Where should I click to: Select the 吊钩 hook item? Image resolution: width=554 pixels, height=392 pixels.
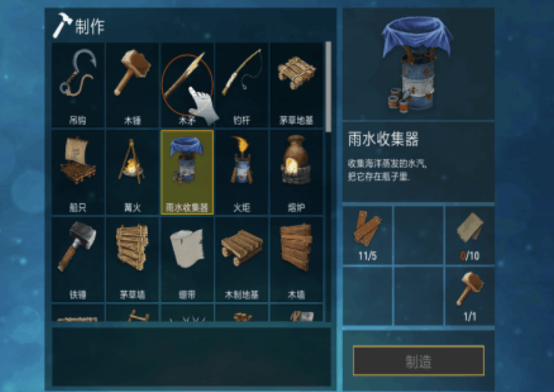pos(78,85)
